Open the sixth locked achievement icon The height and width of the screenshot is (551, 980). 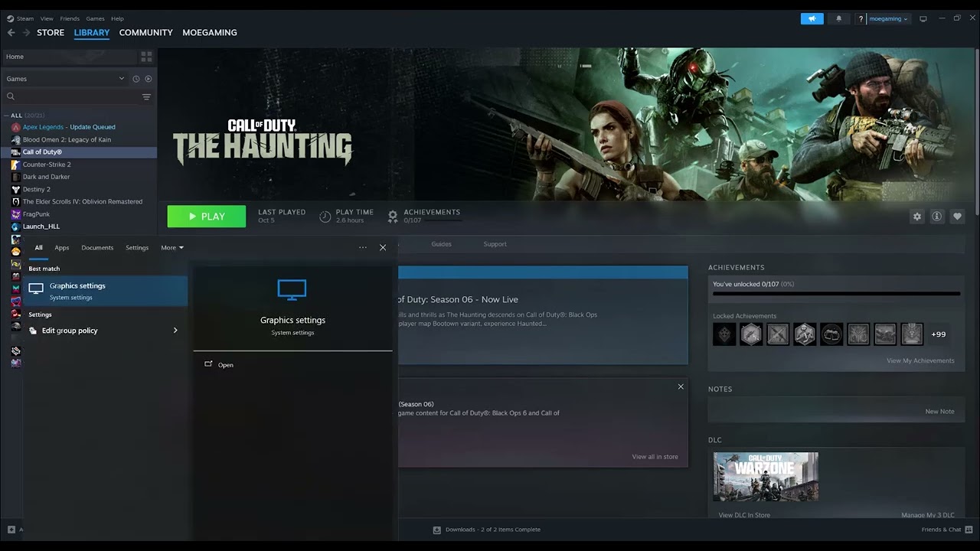pyautogui.click(x=858, y=334)
